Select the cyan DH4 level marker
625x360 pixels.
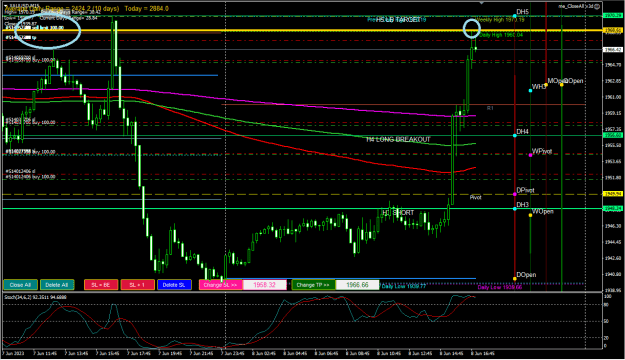(515, 136)
